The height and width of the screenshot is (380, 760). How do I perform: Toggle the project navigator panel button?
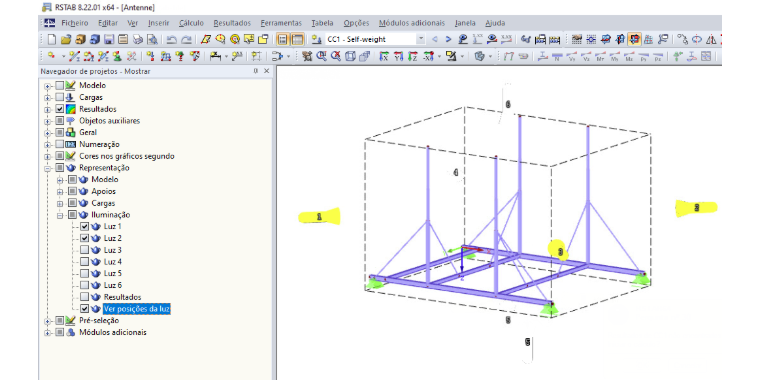pos(283,39)
